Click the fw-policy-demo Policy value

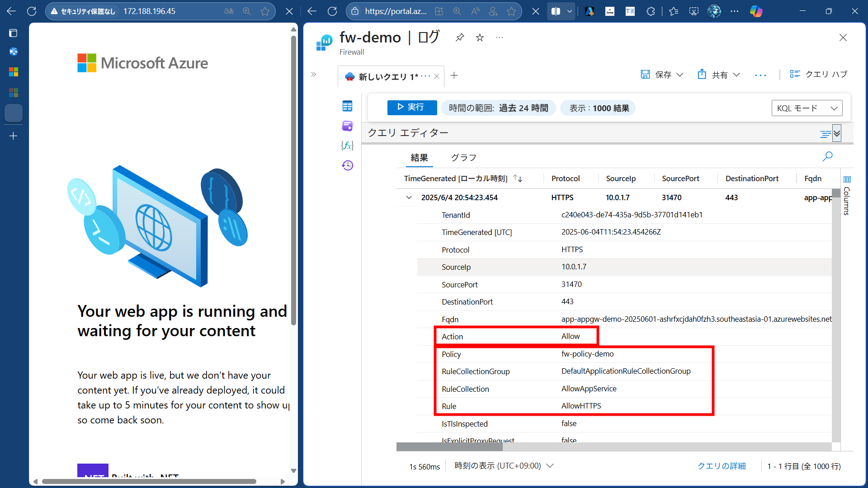click(587, 354)
